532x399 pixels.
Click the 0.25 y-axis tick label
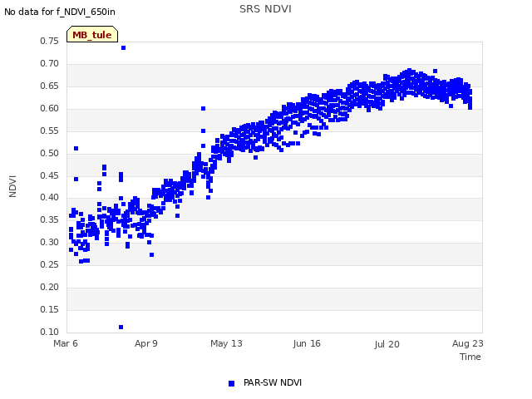[50, 264]
